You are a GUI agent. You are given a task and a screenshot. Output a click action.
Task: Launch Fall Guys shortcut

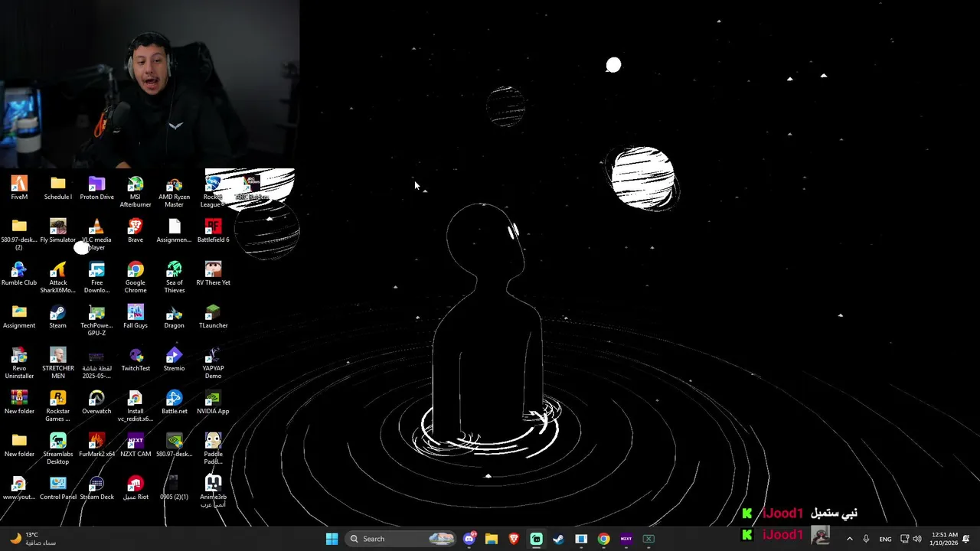pos(136,316)
